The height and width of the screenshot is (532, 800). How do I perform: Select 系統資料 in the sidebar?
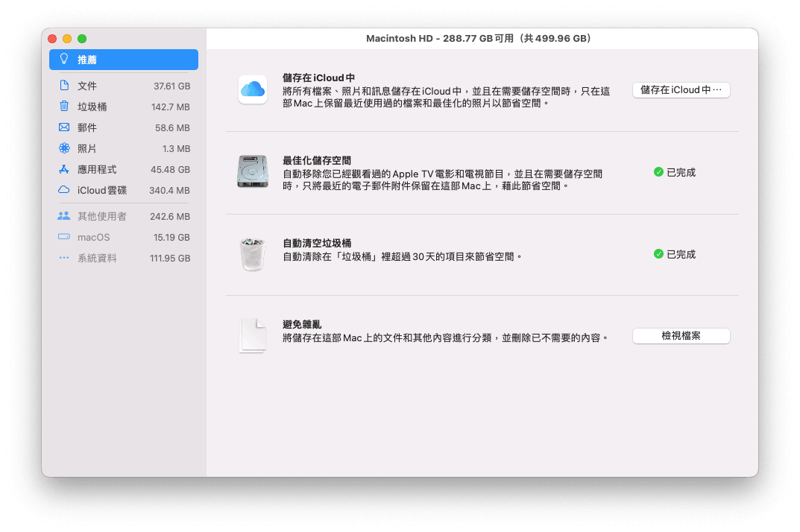(x=97, y=259)
